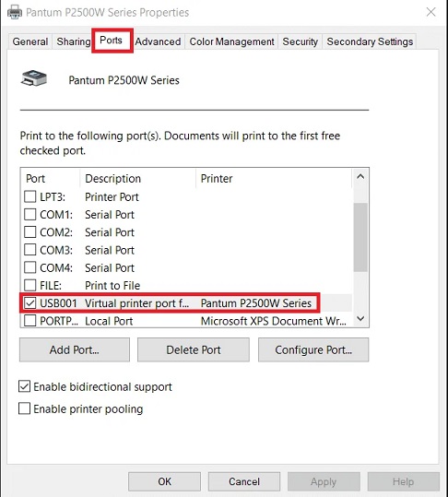The width and height of the screenshot is (448, 497).
Task: Click the printer icon in the title bar
Action: pyautogui.click(x=15, y=12)
